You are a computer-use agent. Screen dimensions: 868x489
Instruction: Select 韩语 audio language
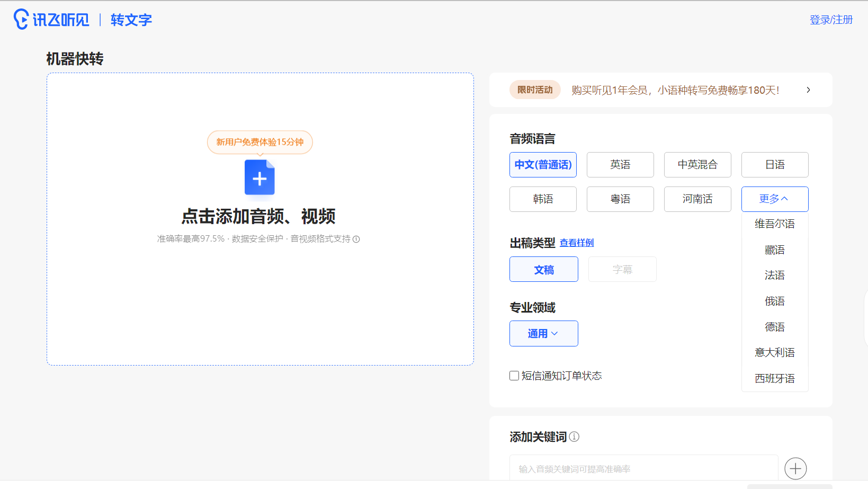pos(543,199)
